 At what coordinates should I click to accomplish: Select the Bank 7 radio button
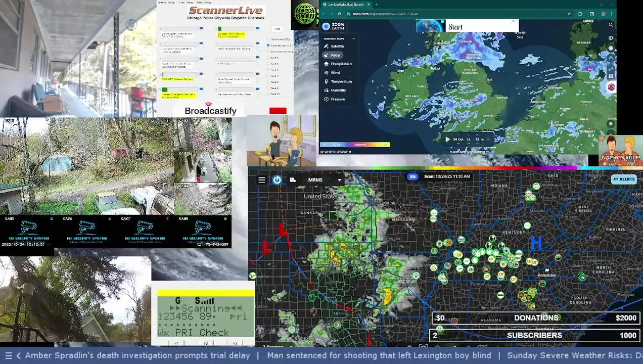pyautogui.click(x=268, y=76)
